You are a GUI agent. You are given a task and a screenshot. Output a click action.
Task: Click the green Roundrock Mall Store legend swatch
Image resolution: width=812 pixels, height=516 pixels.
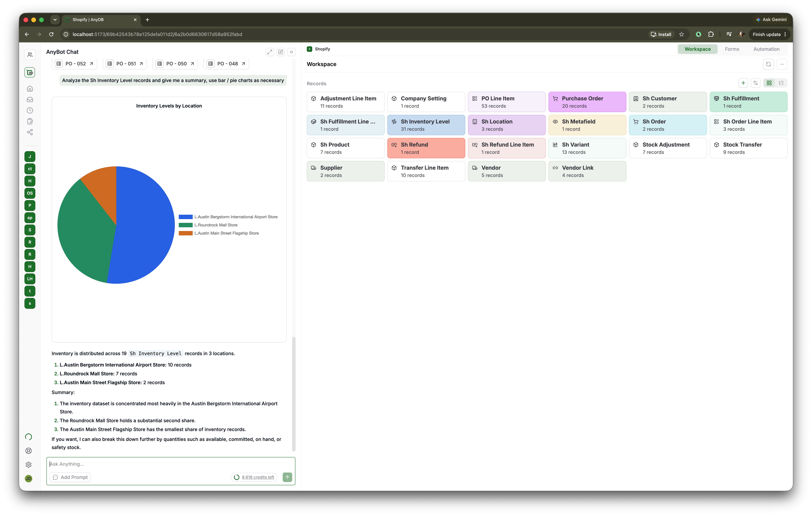click(x=186, y=225)
